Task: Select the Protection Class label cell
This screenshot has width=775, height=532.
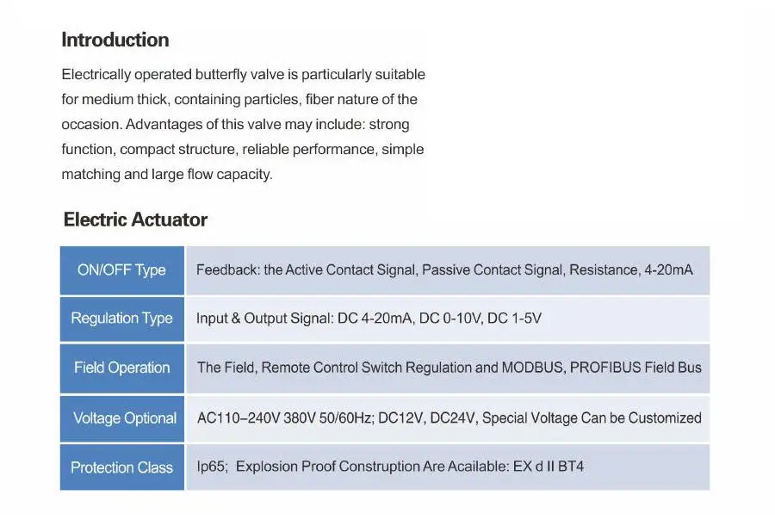Action: click(122, 467)
